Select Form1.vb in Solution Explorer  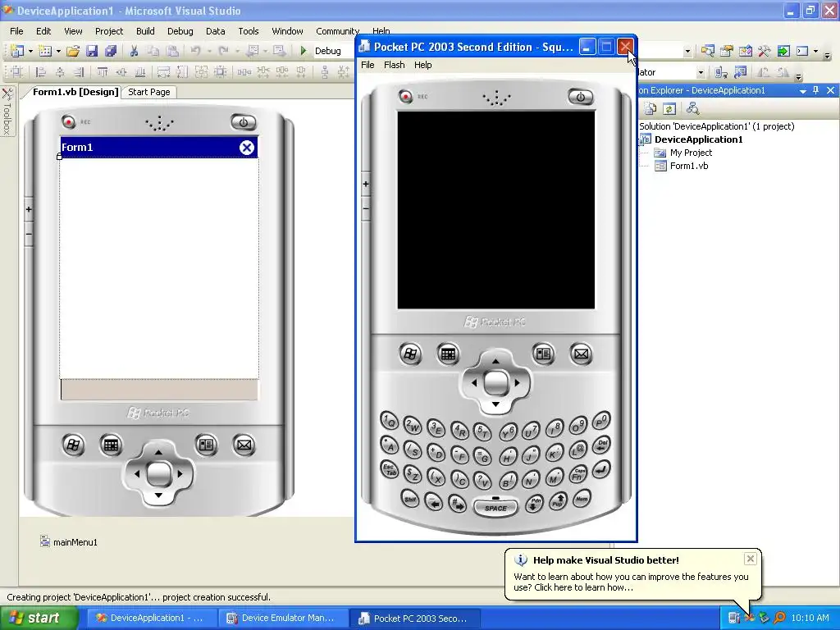(682, 166)
